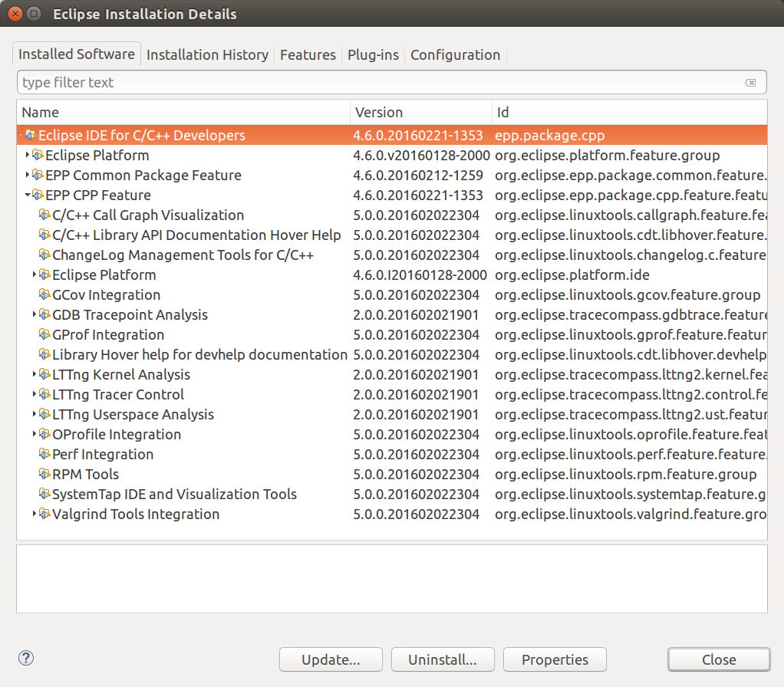Image resolution: width=784 pixels, height=687 pixels.
Task: Switch to the Installed Software tab
Action: pos(77,54)
